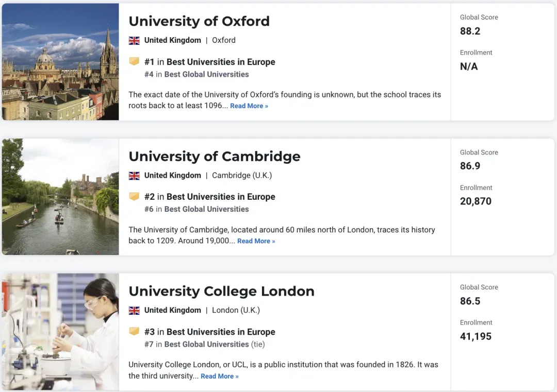Click Cambridge's #6 Best Global Universities link
This screenshot has width=557, height=392.
point(206,209)
